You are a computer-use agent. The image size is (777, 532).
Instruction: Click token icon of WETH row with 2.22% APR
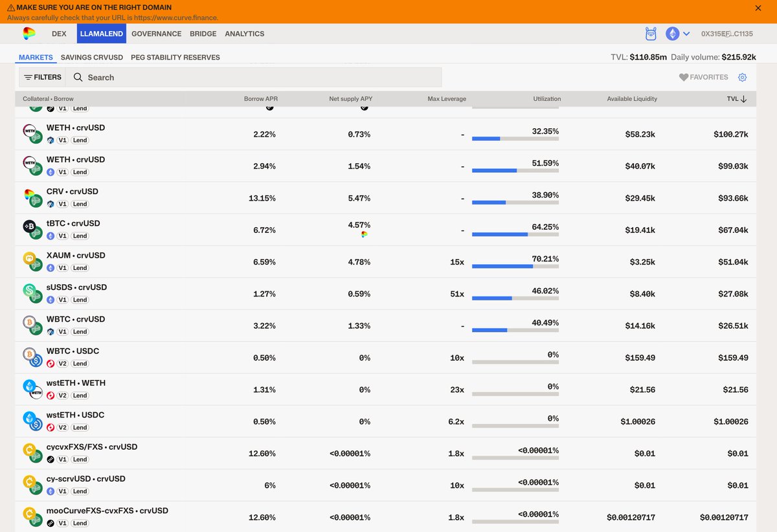(32, 133)
